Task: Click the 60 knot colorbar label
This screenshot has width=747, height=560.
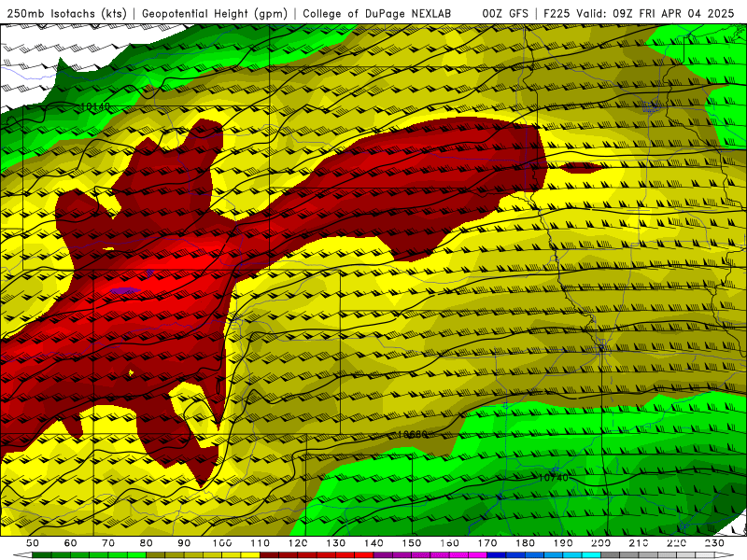Action: click(70, 543)
